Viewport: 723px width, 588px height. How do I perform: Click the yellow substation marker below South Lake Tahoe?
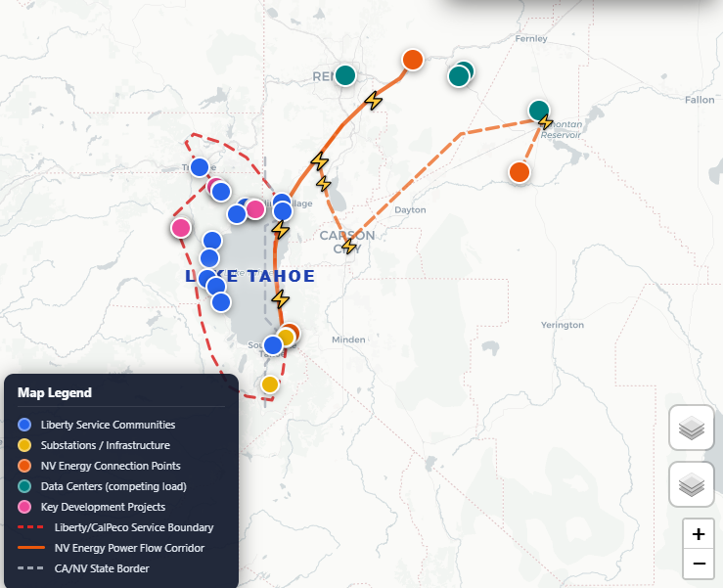pos(270,384)
